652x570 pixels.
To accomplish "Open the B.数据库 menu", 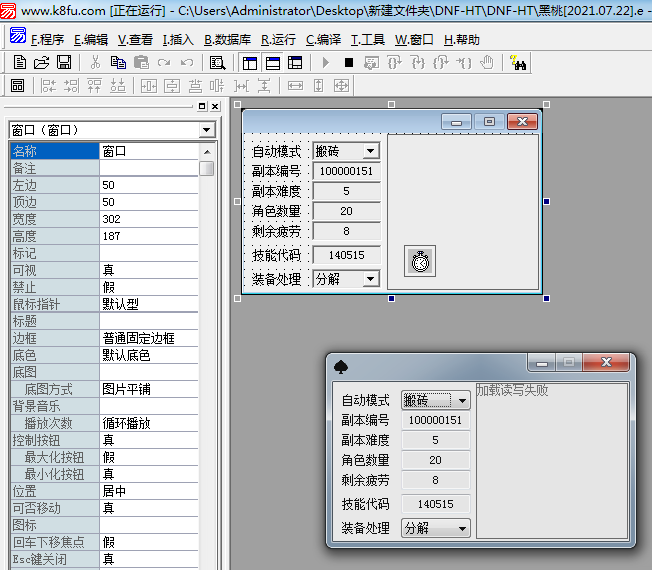I will click(227, 40).
